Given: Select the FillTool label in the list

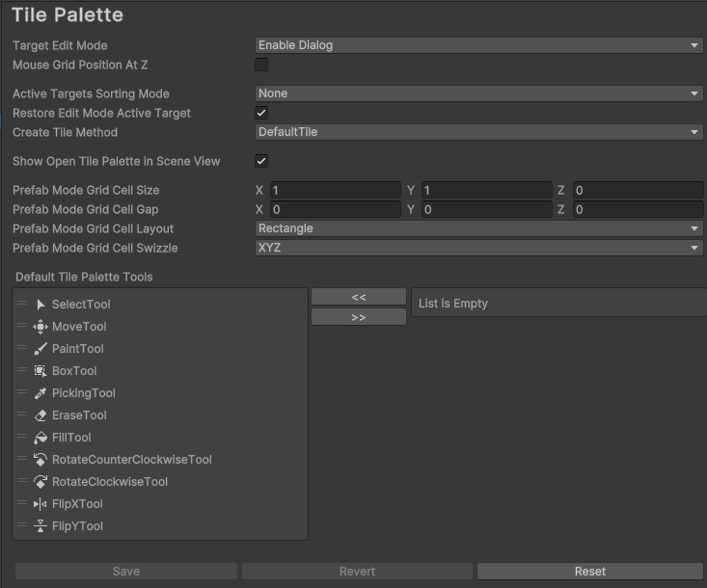Looking at the screenshot, I should coord(71,438).
